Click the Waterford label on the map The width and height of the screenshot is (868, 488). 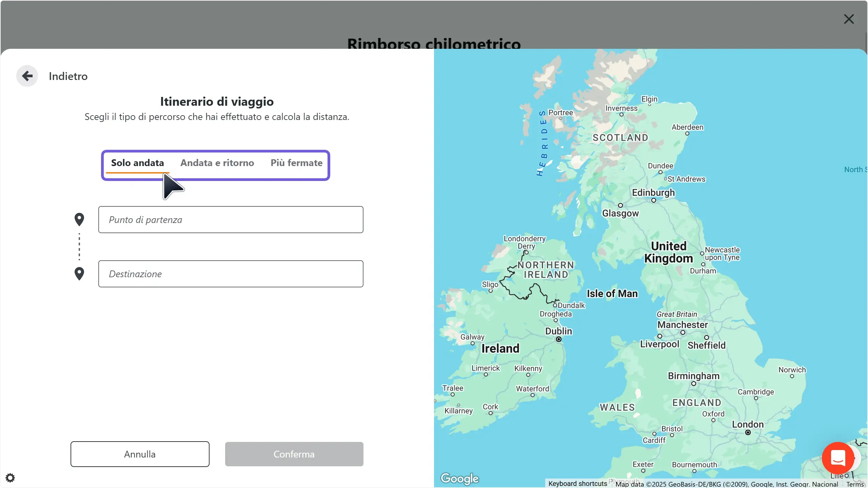click(532, 389)
